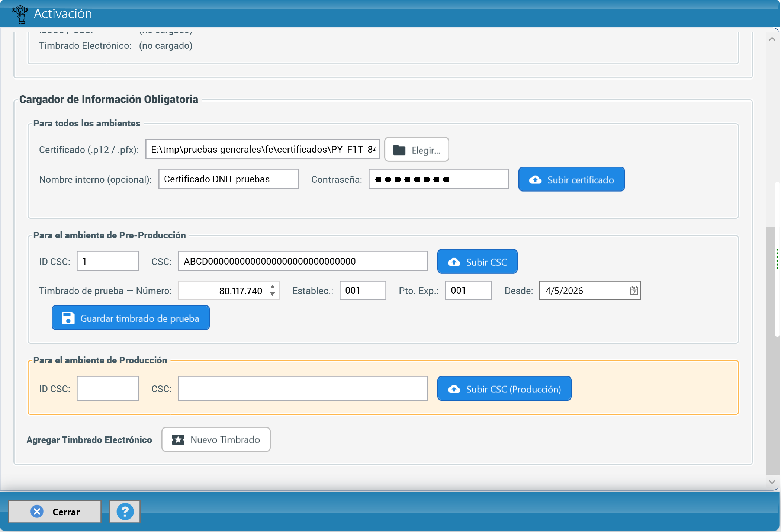This screenshot has height=532, width=781.
Task: Increase the timbrado number with up arrow
Action: point(273,286)
